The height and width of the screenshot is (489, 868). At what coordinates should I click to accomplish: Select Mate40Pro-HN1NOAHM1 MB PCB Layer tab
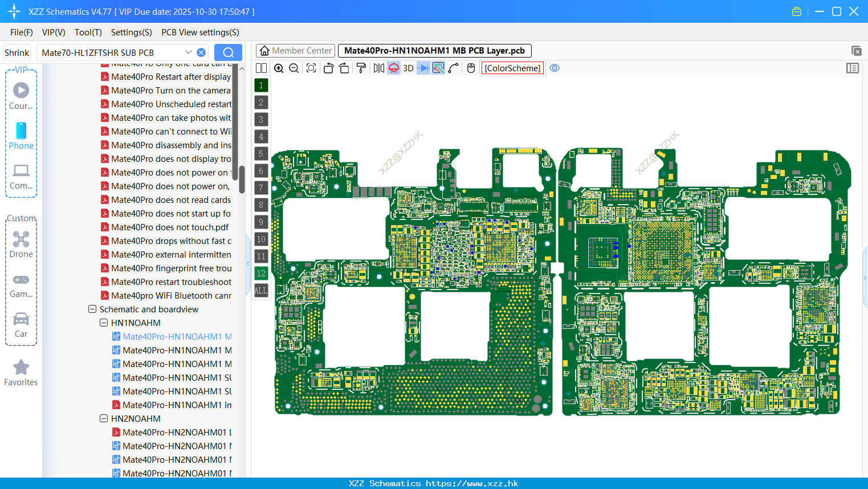[x=435, y=51]
